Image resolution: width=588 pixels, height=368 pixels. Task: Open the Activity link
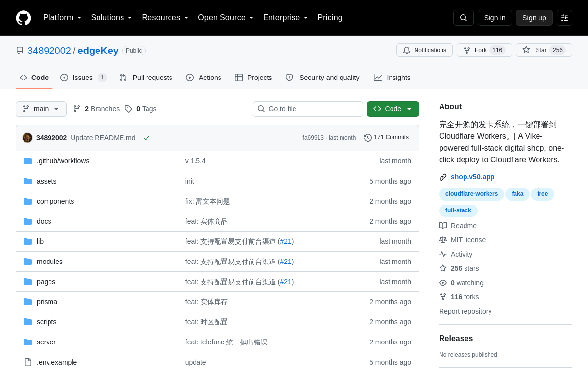[x=456, y=254]
